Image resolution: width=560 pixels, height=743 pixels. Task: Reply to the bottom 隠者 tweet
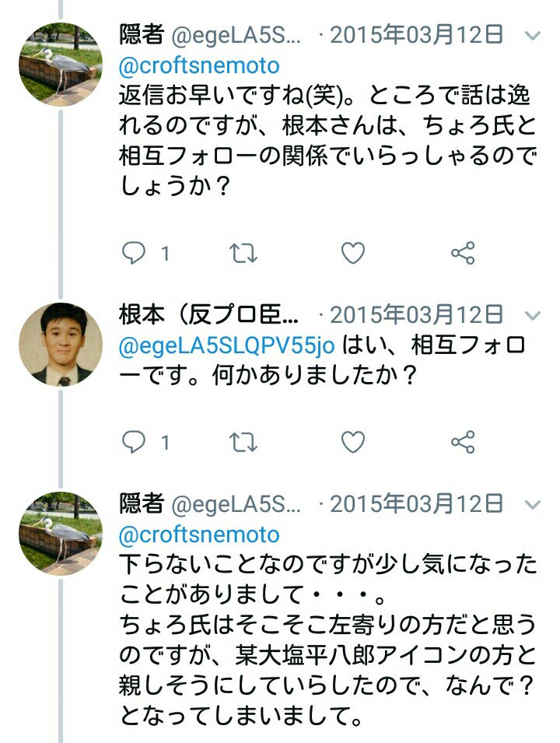pos(134,739)
